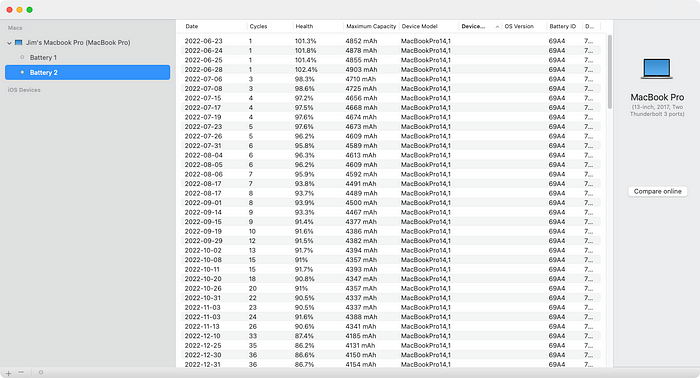Click the capacity cell 4592 mAh
The image size is (700, 378).
361,174
